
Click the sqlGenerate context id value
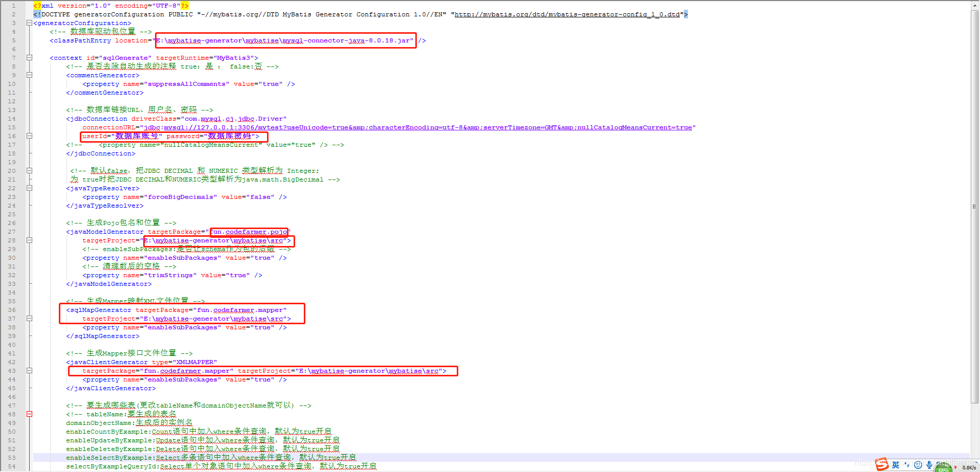pos(125,58)
